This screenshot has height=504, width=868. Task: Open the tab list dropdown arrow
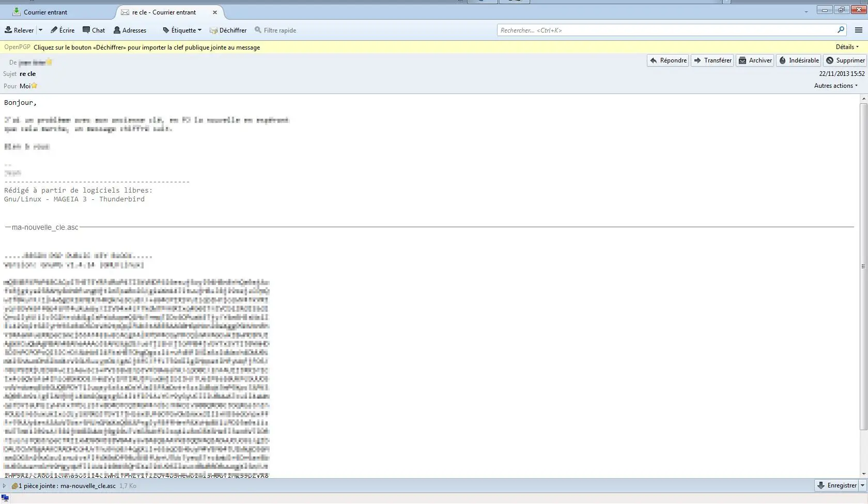pos(806,12)
